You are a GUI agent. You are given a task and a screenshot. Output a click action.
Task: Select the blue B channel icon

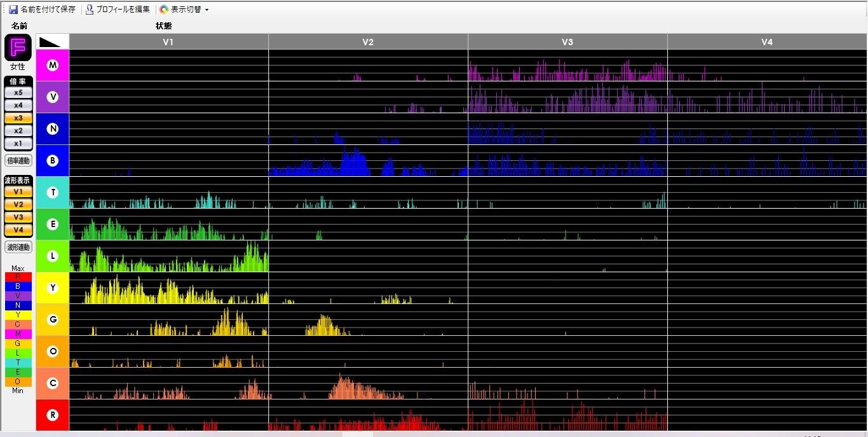53,160
